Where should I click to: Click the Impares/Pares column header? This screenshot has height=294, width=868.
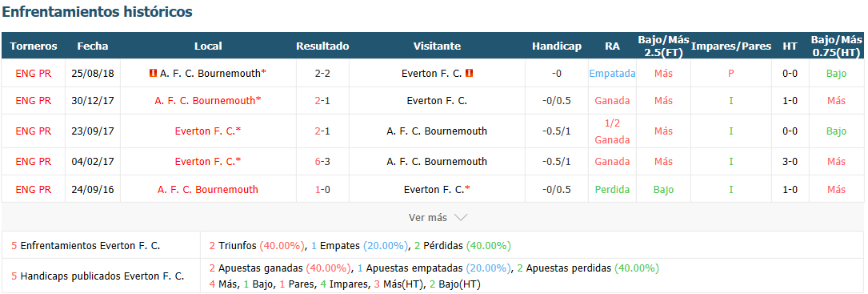point(730,46)
